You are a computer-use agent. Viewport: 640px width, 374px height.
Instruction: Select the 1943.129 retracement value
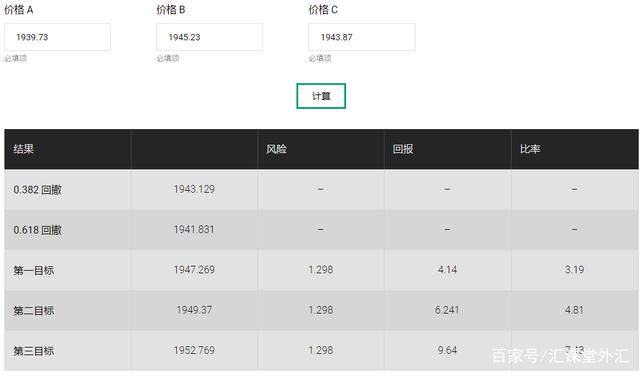click(194, 189)
